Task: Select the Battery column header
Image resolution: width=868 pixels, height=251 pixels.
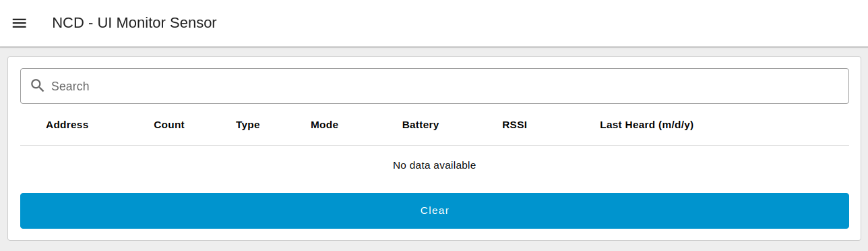Action: point(421,125)
